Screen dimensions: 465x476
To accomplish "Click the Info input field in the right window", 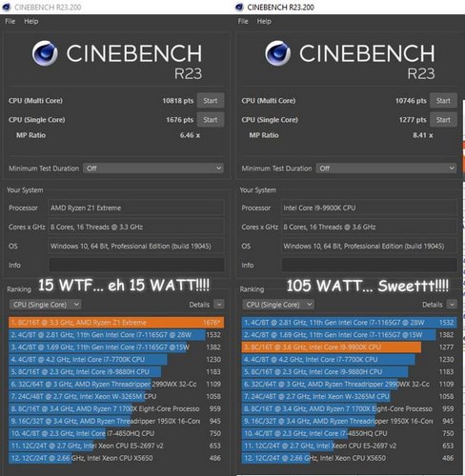I will coord(370,265).
